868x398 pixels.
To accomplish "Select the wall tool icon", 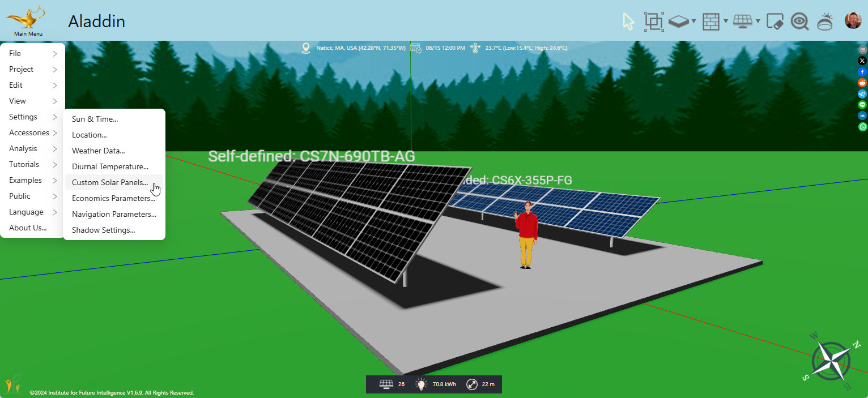I will click(710, 22).
